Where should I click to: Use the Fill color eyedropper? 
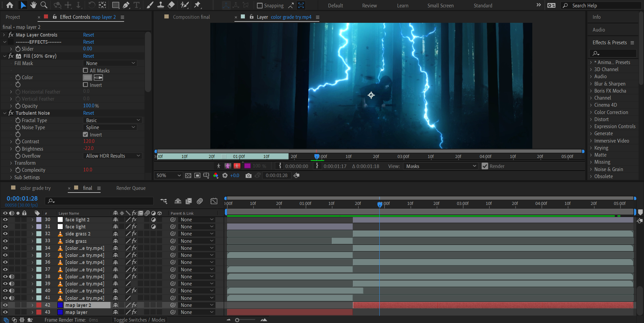tap(98, 77)
